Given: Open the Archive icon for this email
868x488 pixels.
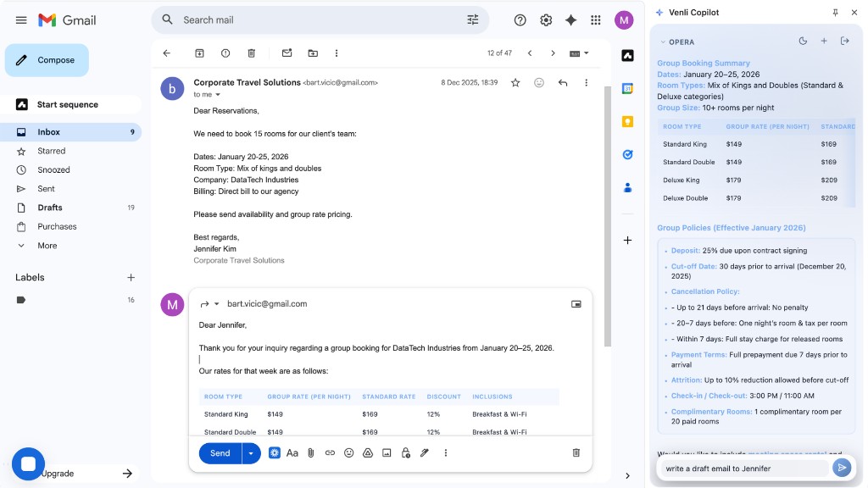Looking at the screenshot, I should coord(199,53).
